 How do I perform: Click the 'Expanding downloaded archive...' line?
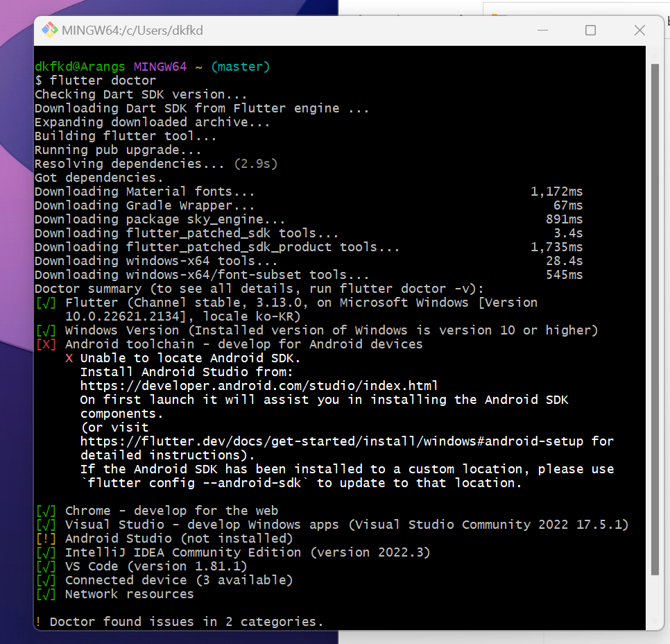click(153, 122)
